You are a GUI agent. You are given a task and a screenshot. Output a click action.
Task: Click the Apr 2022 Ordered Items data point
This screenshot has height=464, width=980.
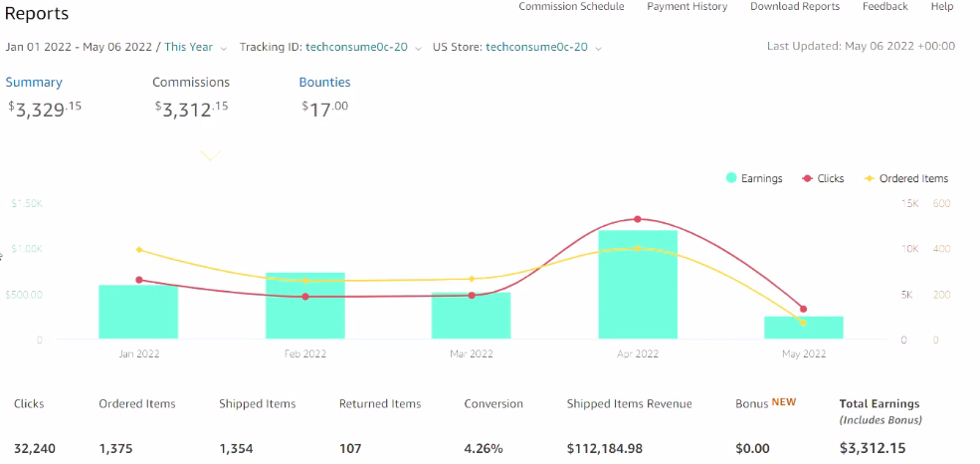coord(638,248)
